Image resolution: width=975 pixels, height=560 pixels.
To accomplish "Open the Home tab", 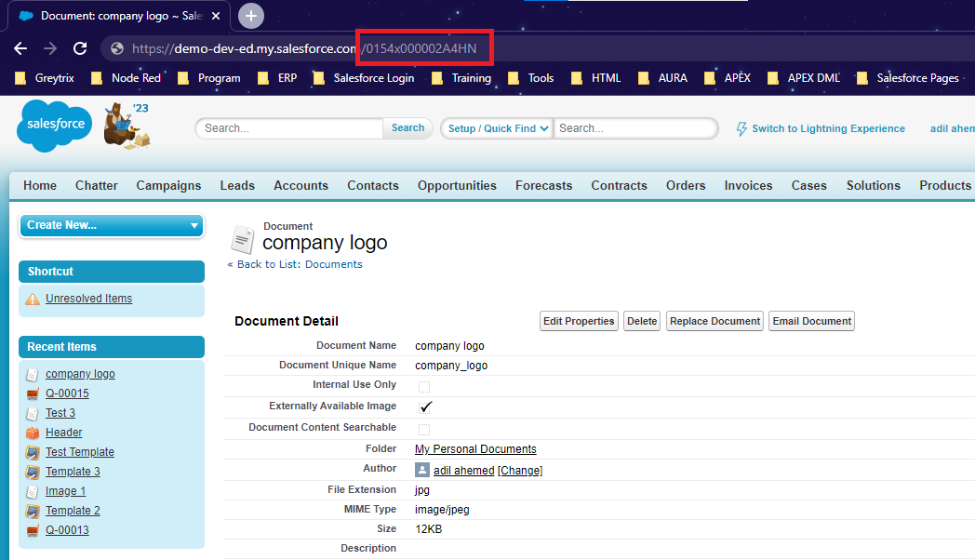I will [40, 186].
